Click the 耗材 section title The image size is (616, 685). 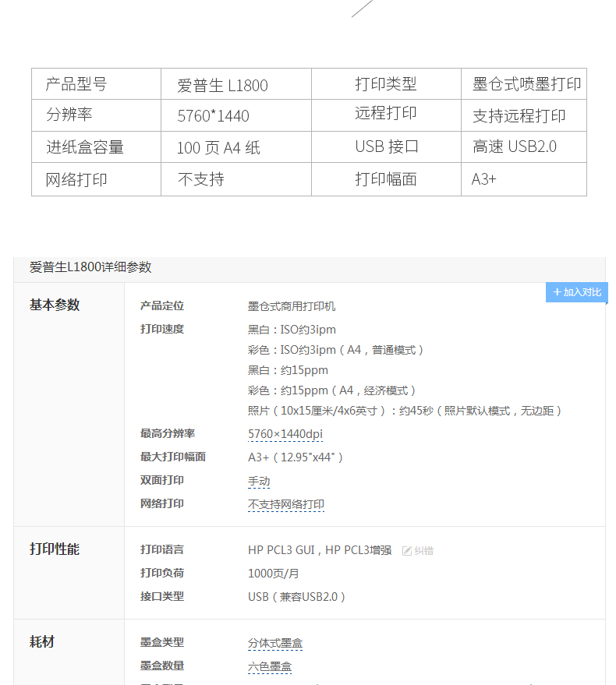[42, 642]
